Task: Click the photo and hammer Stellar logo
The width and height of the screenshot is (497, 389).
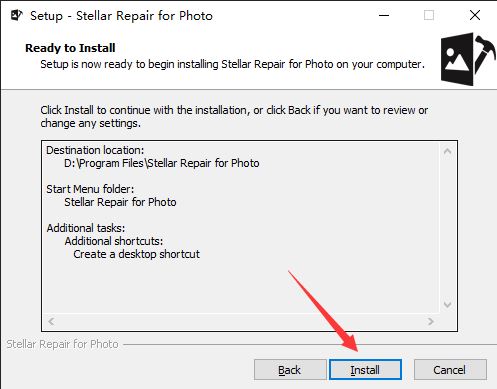Action: pos(467,59)
